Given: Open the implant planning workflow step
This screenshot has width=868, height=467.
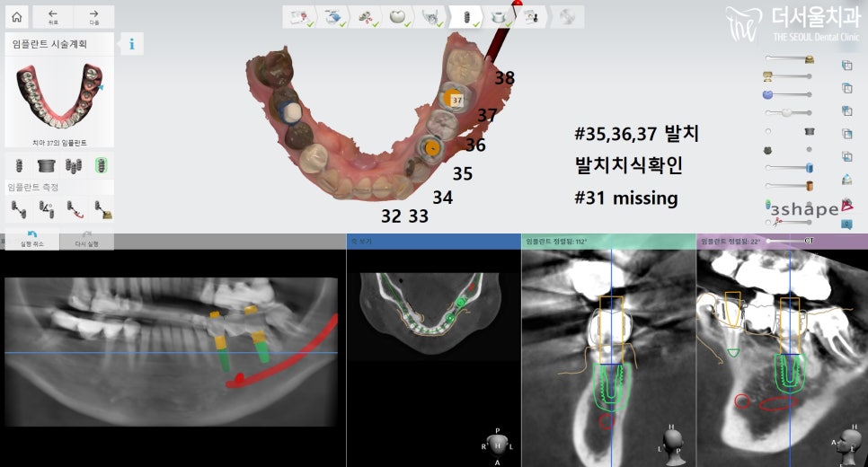Looking at the screenshot, I should pyautogui.click(x=466, y=16).
